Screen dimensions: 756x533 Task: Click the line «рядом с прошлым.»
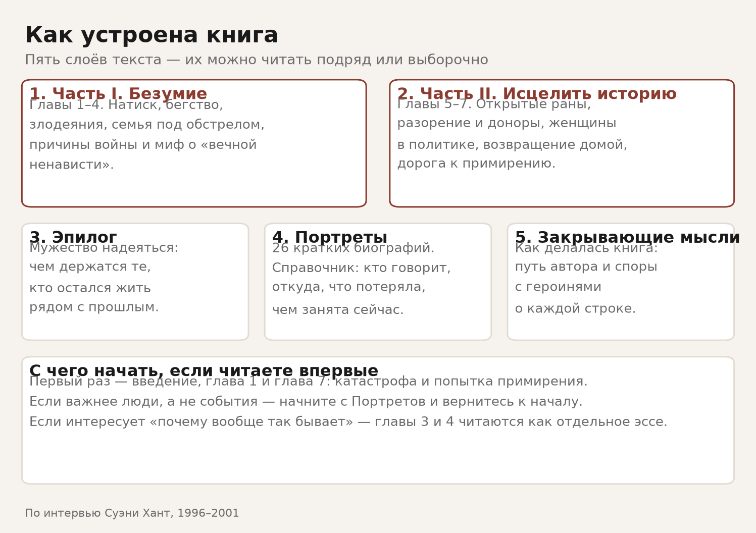[x=94, y=307]
